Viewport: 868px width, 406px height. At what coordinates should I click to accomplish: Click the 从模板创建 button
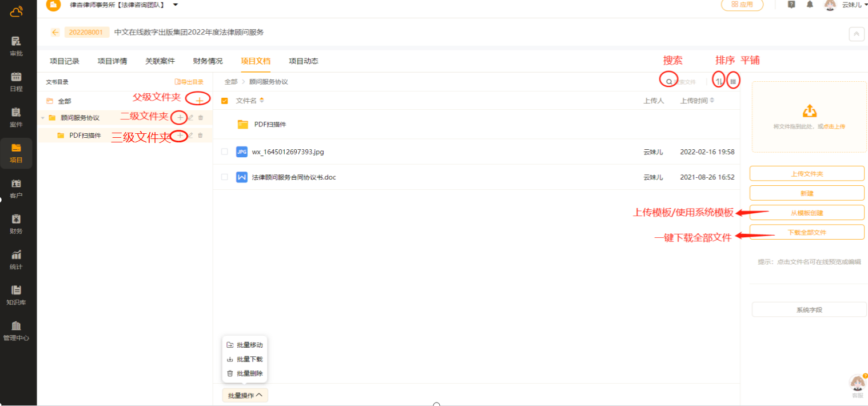click(x=806, y=213)
